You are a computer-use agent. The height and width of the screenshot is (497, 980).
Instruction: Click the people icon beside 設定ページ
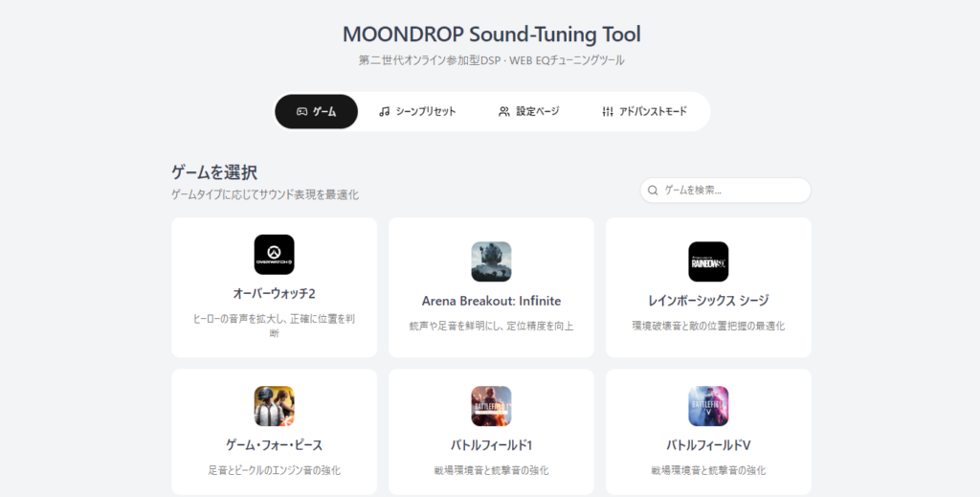point(503,111)
